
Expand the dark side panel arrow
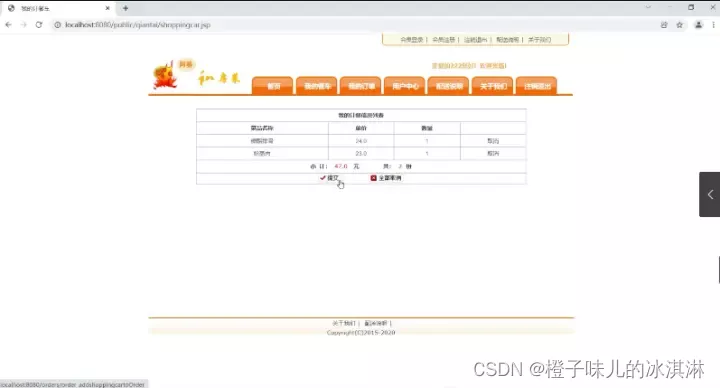tap(710, 194)
